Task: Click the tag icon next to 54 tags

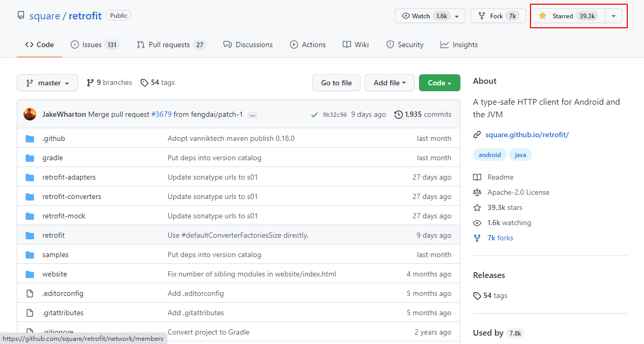Action: pos(144,83)
